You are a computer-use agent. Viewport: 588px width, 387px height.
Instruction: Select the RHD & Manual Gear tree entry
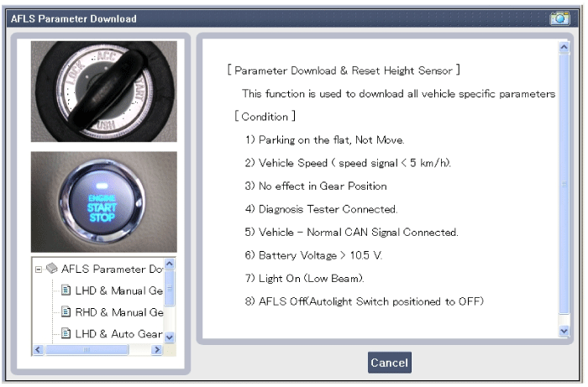(x=118, y=314)
